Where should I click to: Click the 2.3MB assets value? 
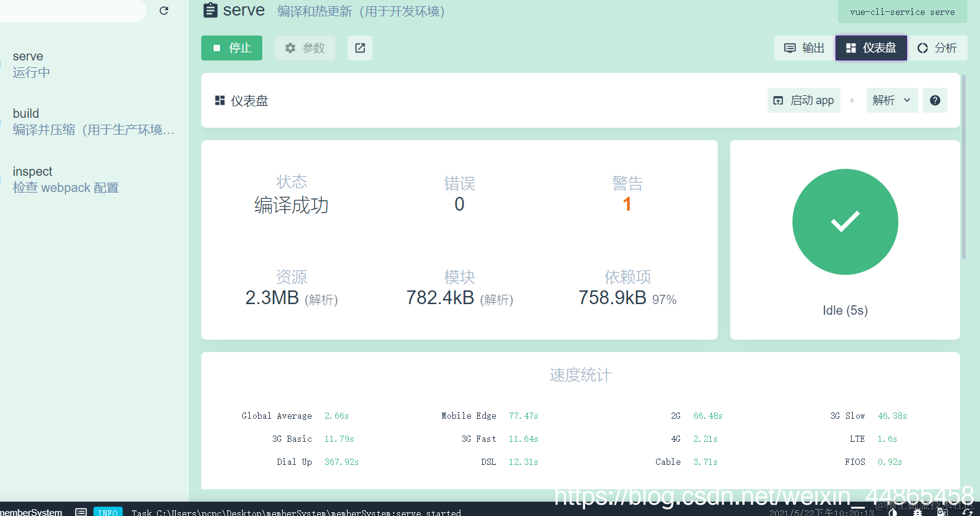(272, 298)
